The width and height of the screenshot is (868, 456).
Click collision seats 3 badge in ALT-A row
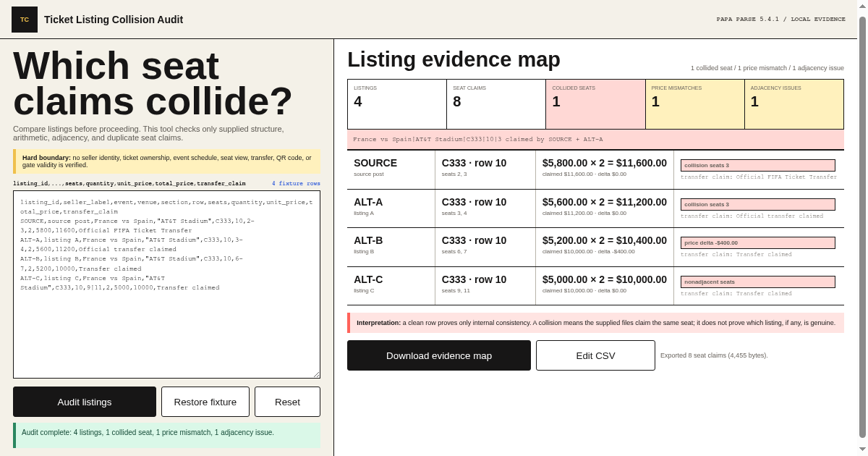[x=757, y=204]
